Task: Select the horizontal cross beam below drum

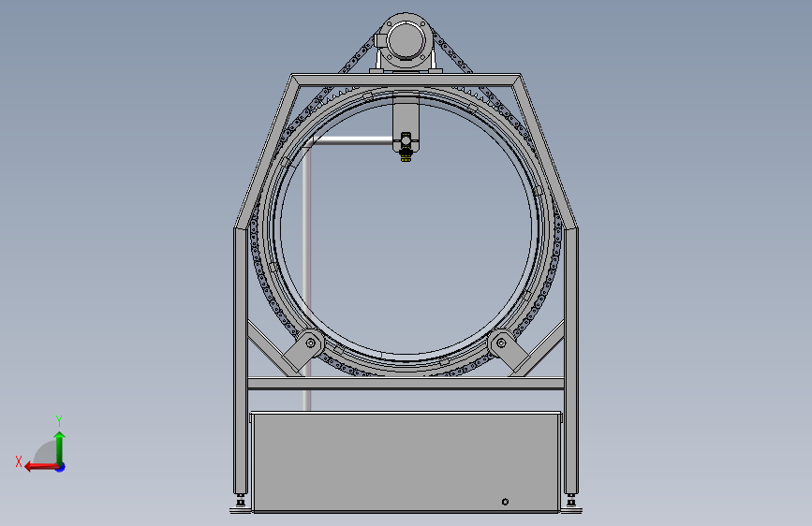Action: [406, 384]
